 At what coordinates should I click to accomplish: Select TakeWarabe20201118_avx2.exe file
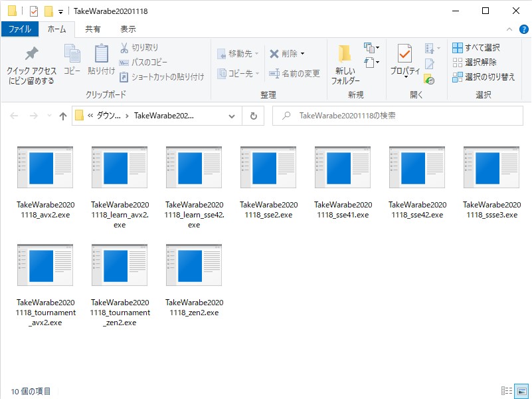(x=45, y=184)
